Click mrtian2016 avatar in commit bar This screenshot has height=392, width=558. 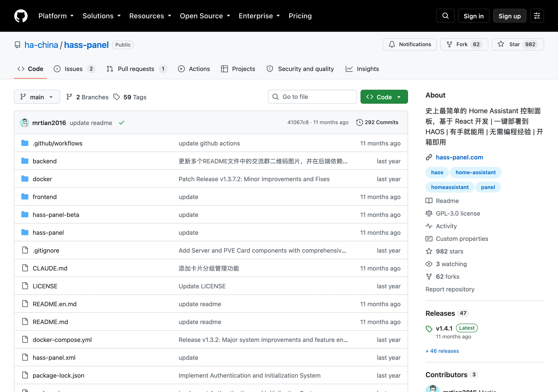pos(24,123)
